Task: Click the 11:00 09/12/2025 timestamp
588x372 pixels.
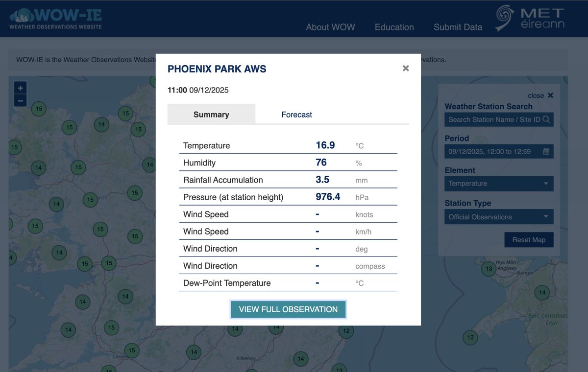Action: (x=198, y=90)
